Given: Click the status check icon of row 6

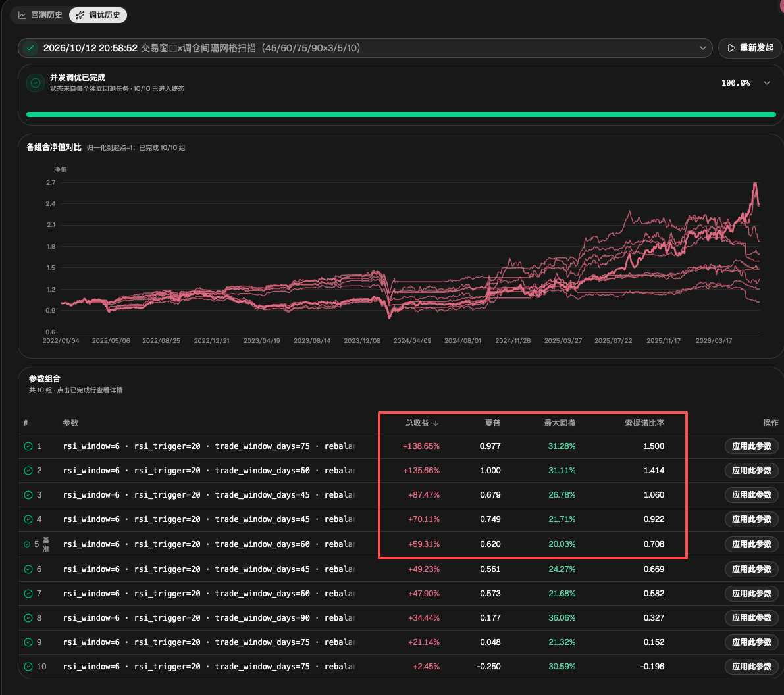Looking at the screenshot, I should [x=28, y=569].
